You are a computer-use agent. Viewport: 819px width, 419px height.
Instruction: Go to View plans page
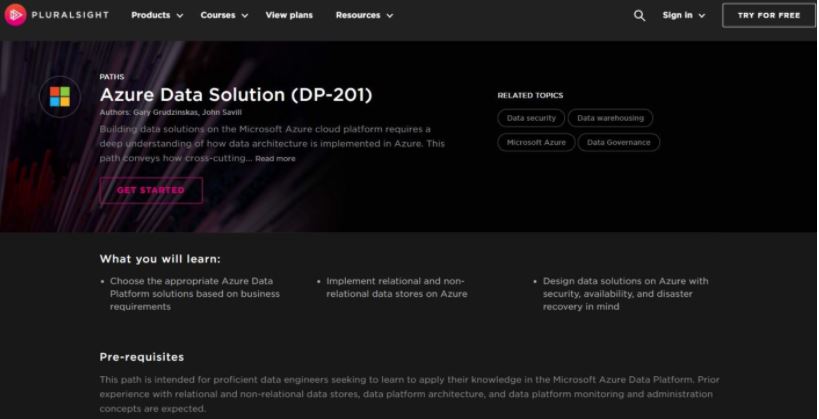pos(289,15)
